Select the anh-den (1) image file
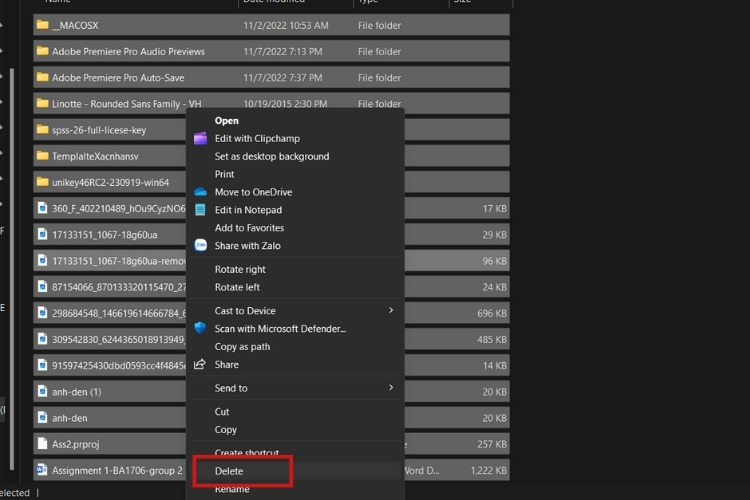 pos(76,391)
